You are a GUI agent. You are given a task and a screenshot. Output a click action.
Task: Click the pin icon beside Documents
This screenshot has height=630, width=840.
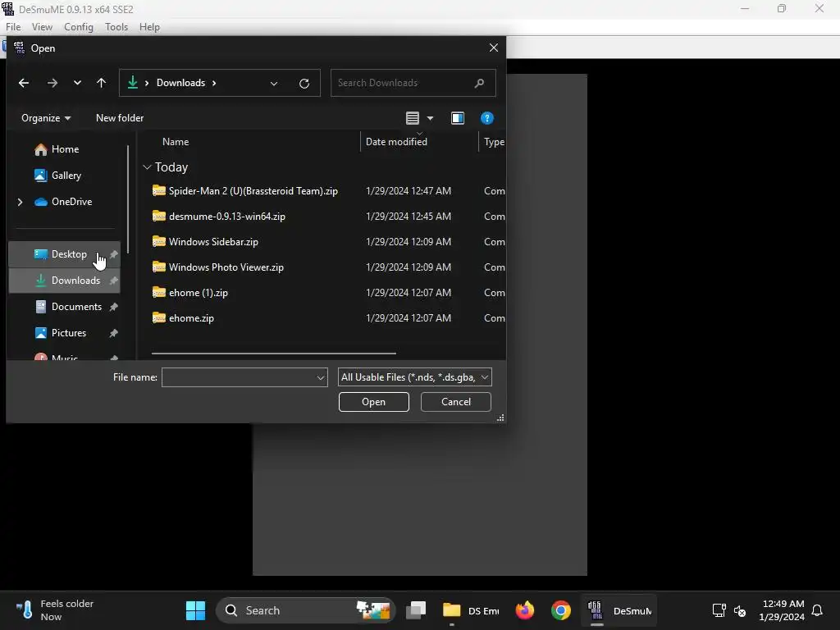pyautogui.click(x=113, y=307)
